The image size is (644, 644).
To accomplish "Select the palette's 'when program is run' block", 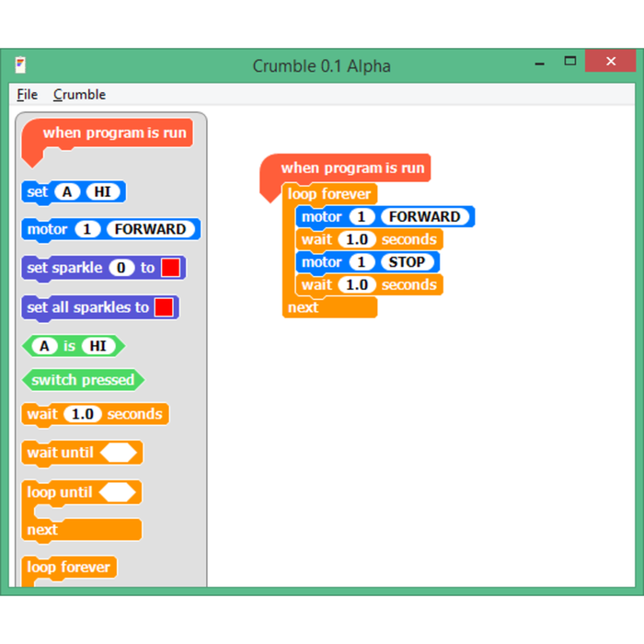I will [x=113, y=133].
